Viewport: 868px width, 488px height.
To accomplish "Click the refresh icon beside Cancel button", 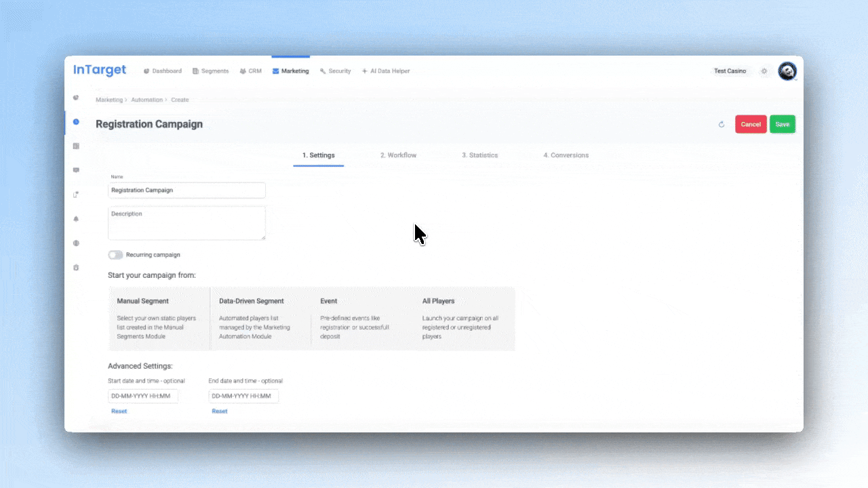I will 722,125.
